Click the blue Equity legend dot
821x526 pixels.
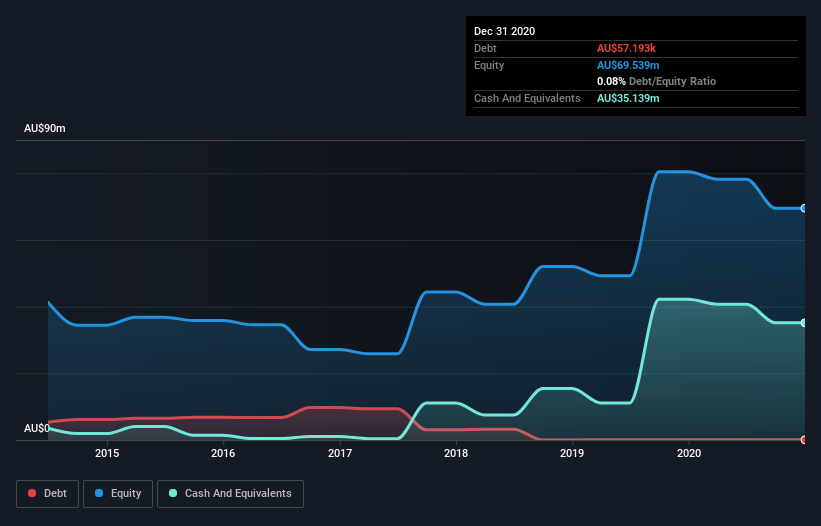pyautogui.click(x=99, y=493)
